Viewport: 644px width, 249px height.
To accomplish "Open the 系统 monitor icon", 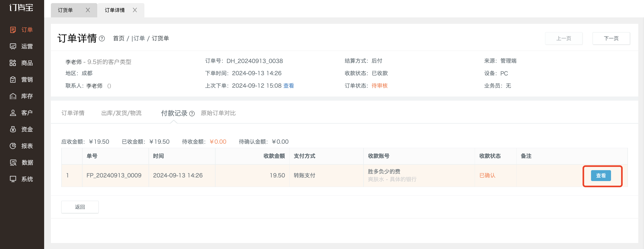I will point(13,179).
